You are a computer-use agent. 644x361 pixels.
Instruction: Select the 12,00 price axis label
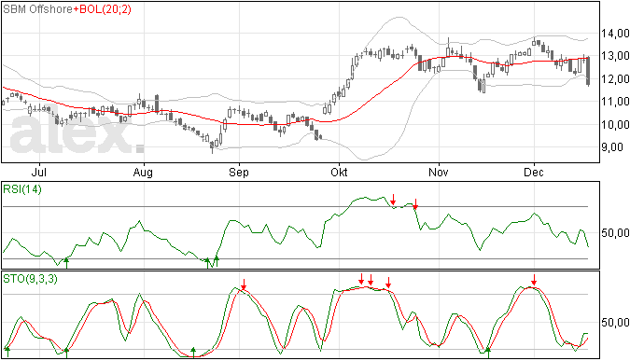click(615, 79)
